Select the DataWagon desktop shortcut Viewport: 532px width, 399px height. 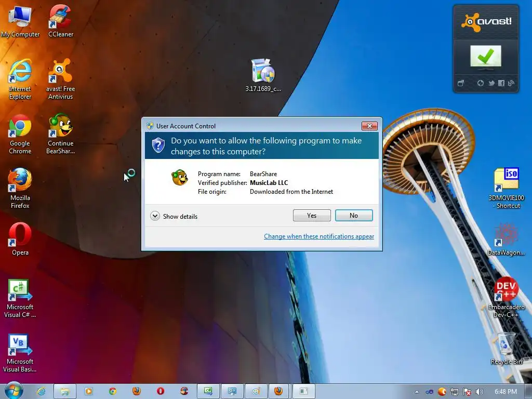pos(506,239)
